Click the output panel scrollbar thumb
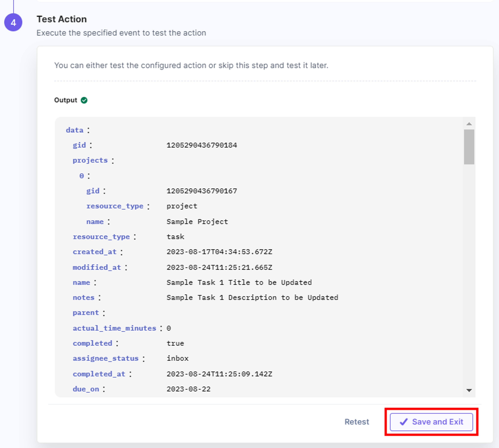 click(x=469, y=147)
